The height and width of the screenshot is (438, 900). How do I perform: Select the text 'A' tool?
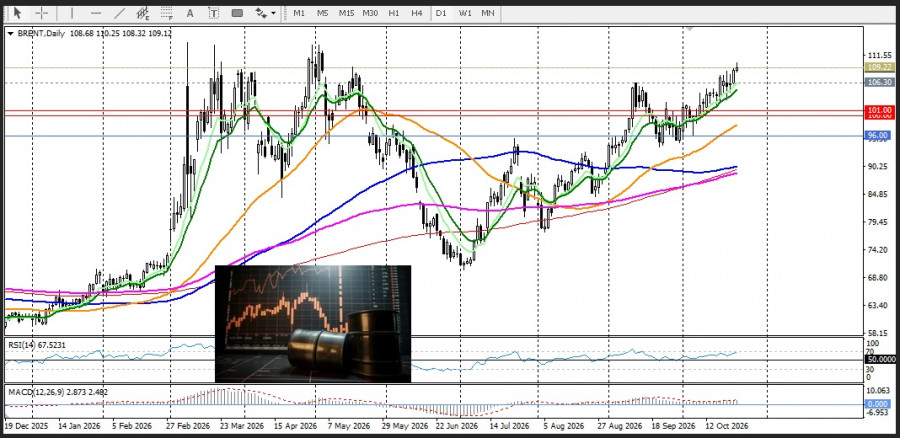(190, 13)
